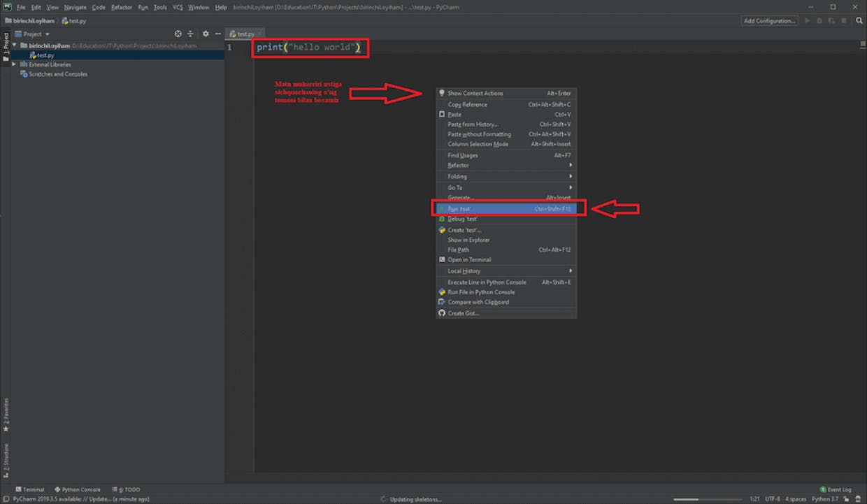This screenshot has width=867, height=504.
Task: Open the Terminal tool window
Action: (29, 489)
